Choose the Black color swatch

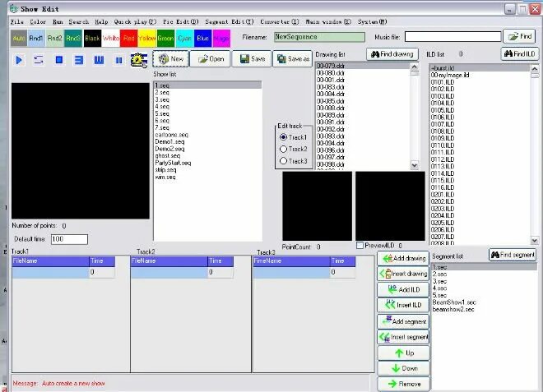[x=92, y=38]
